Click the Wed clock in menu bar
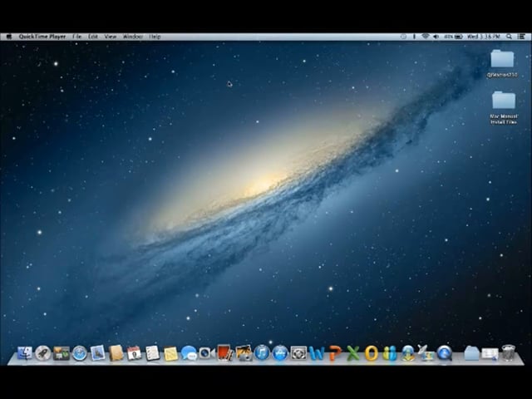 click(484, 37)
